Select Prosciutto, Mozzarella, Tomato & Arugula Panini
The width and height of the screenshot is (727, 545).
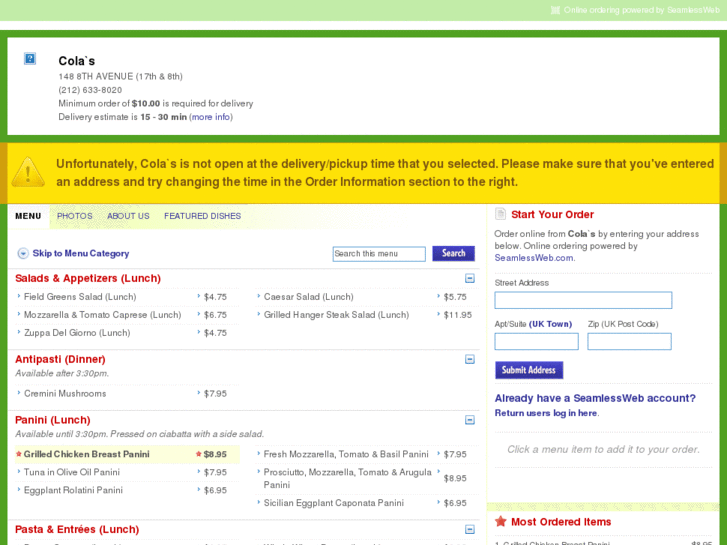click(347, 478)
